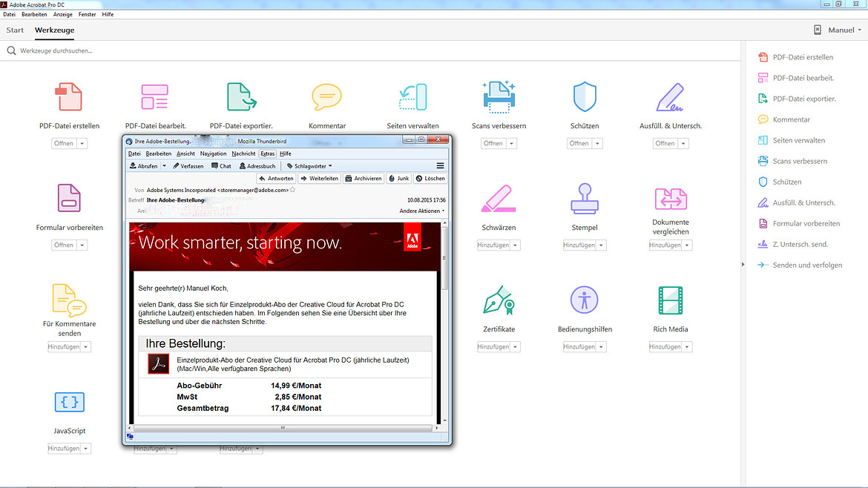Select the Schwärzen redaction tool icon
Viewport: 868px width, 488px height.
point(499,199)
